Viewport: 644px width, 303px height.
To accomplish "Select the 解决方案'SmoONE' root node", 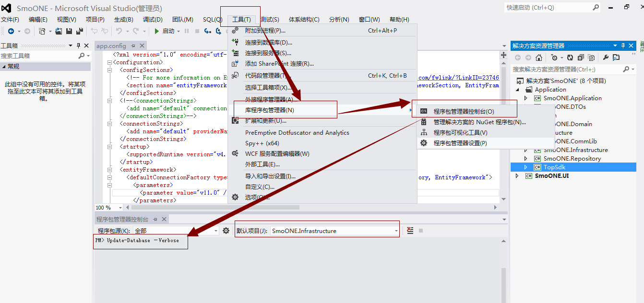I will click(566, 81).
